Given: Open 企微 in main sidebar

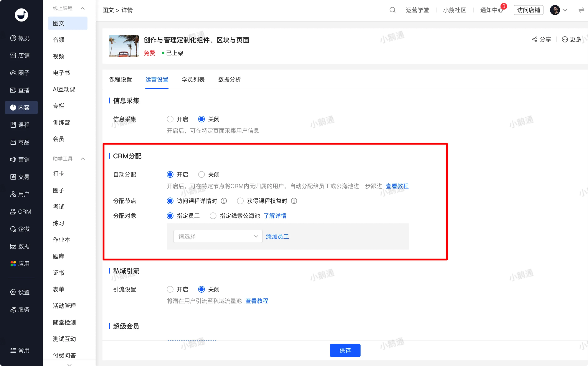Looking at the screenshot, I should pyautogui.click(x=20, y=229).
